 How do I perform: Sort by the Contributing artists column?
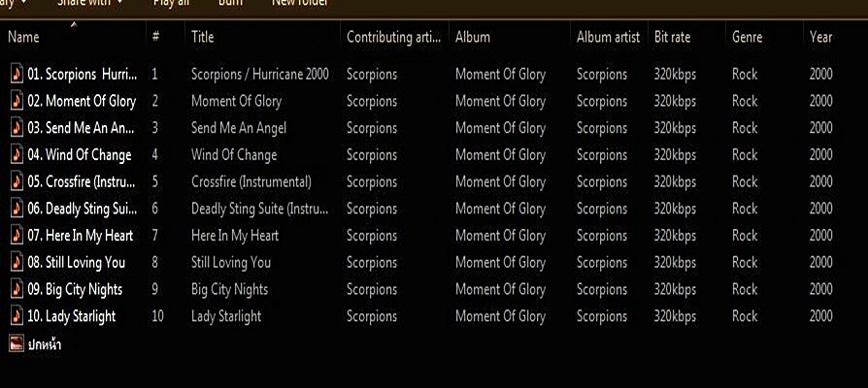tap(393, 37)
